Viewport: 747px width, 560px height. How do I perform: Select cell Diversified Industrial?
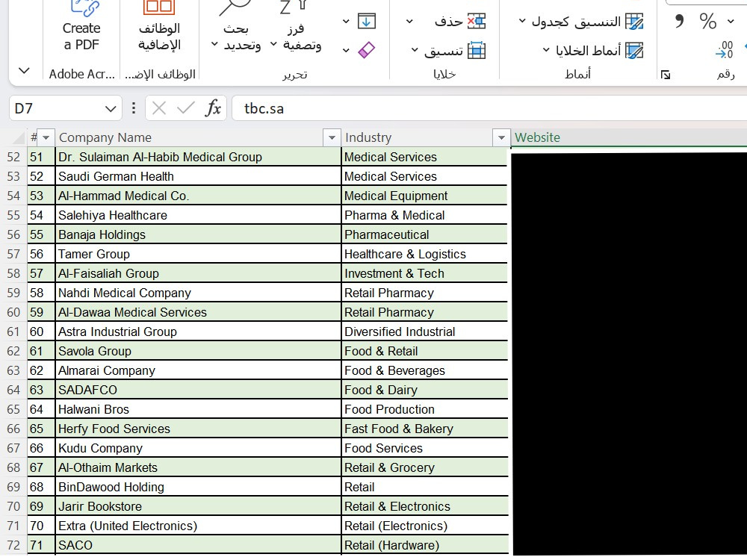425,332
